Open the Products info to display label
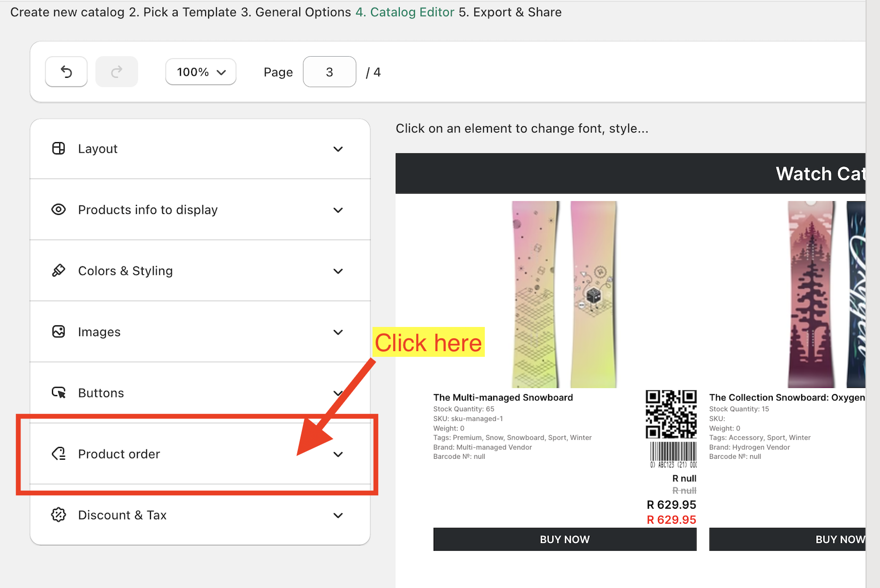 coord(148,210)
